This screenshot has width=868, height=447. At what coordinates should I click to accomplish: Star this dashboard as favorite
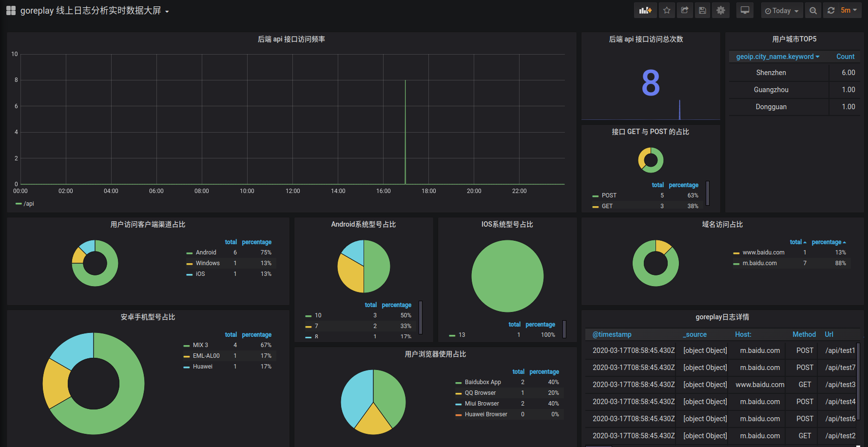coord(667,10)
